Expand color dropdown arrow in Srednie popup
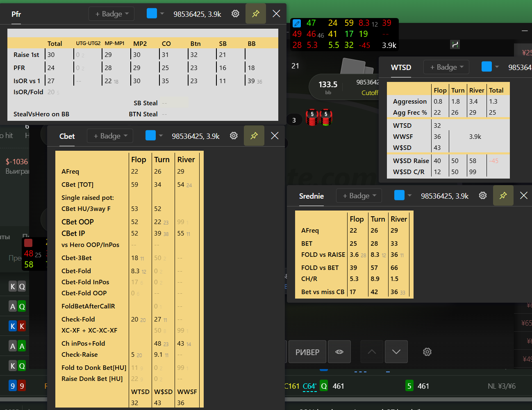 pos(410,195)
